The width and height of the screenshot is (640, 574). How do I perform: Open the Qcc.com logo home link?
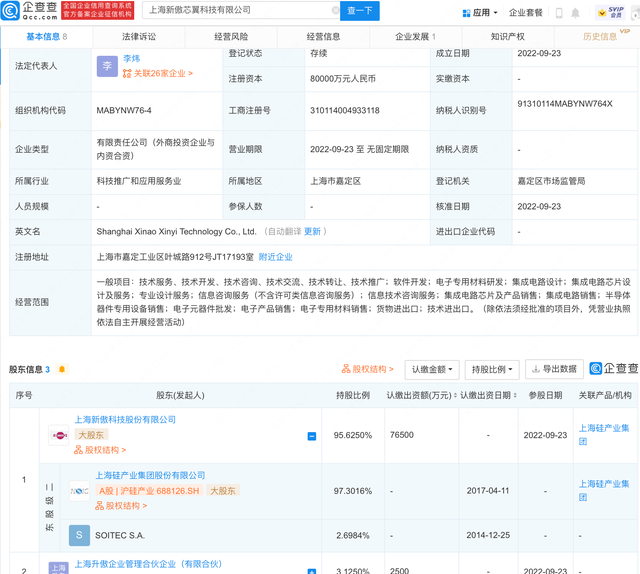click(x=29, y=10)
